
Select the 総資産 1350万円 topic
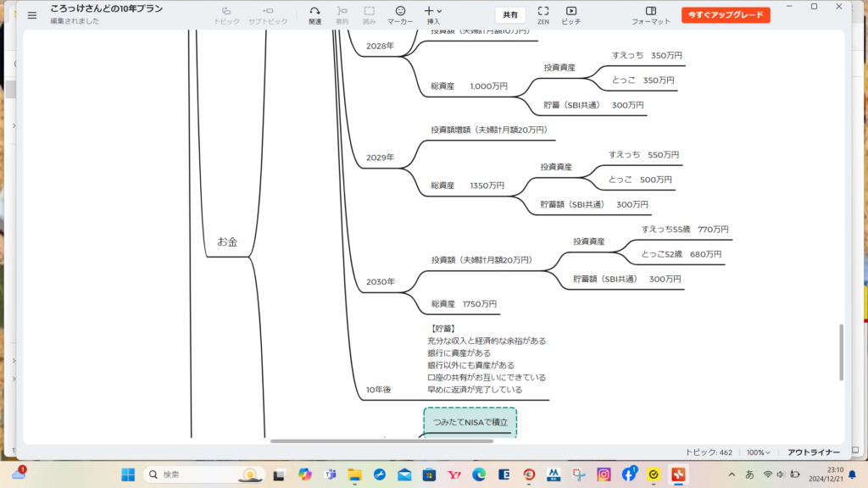tap(467, 186)
